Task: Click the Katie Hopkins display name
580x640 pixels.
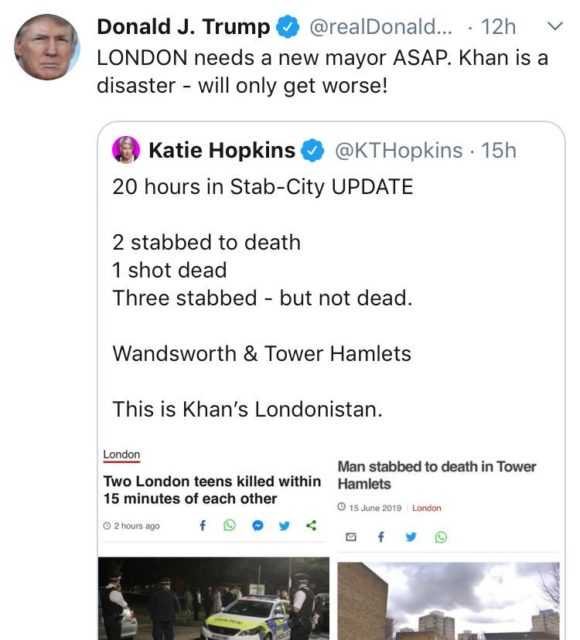Action: [x=222, y=150]
